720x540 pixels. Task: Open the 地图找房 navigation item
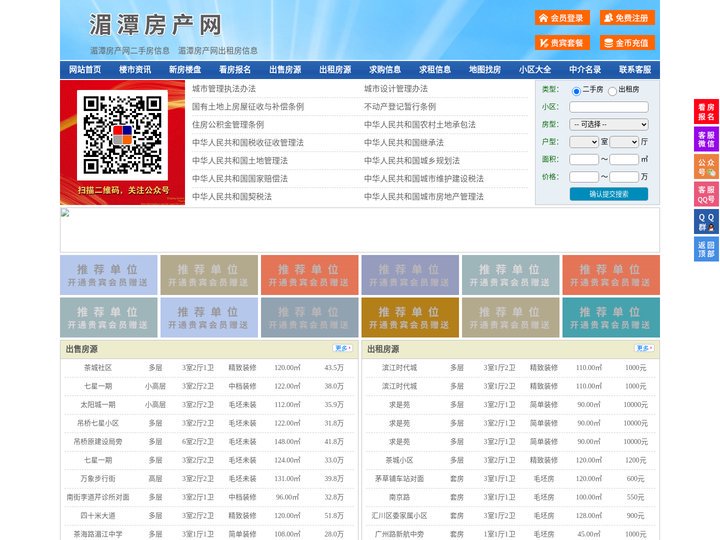click(x=485, y=70)
